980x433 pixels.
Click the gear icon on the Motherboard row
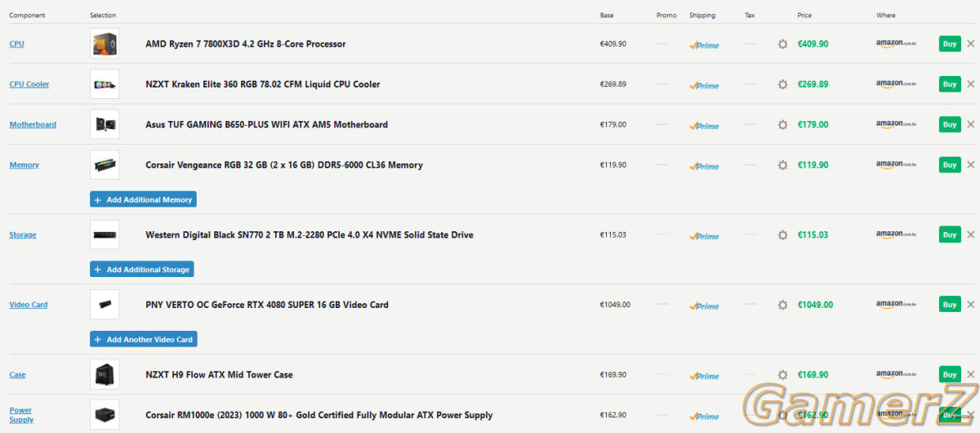(x=782, y=125)
